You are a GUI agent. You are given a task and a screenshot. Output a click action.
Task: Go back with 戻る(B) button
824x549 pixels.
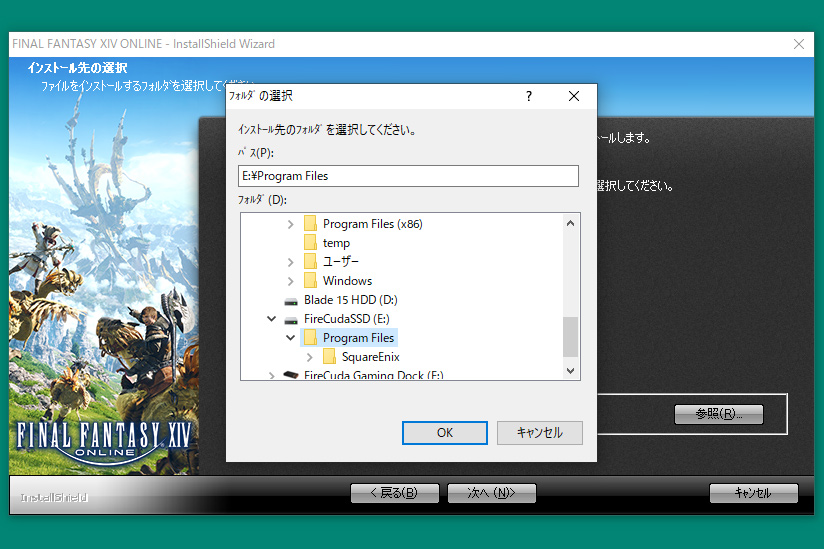click(x=395, y=493)
